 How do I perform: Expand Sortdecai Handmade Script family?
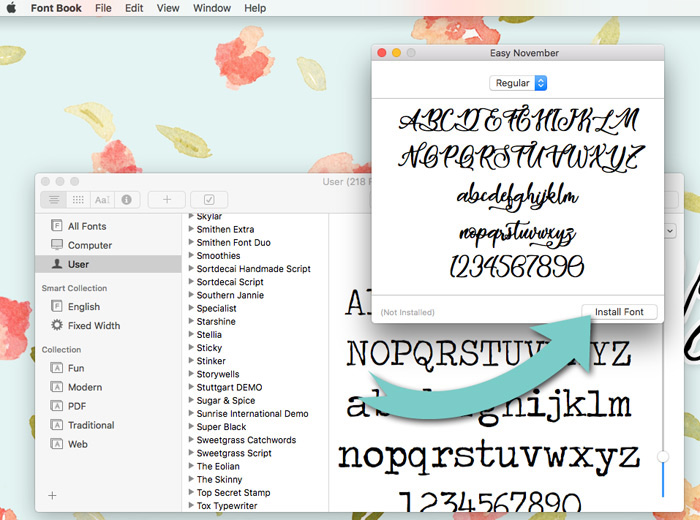[191, 269]
